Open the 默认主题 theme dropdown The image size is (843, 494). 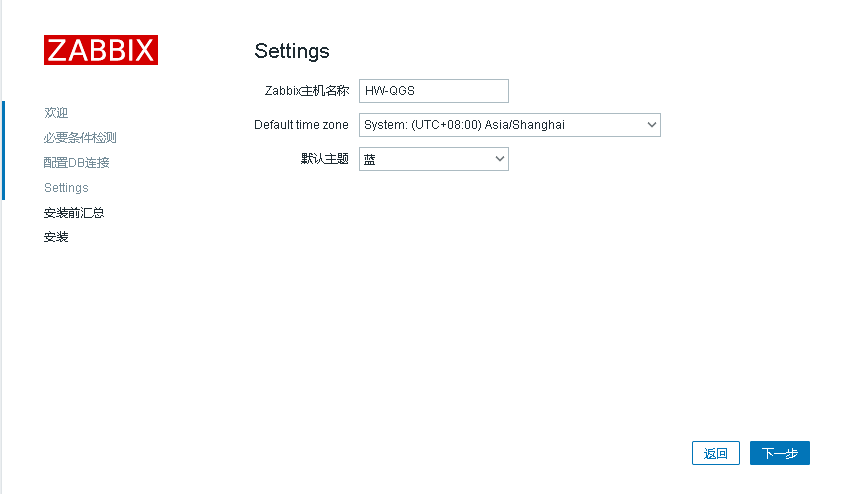coord(434,159)
